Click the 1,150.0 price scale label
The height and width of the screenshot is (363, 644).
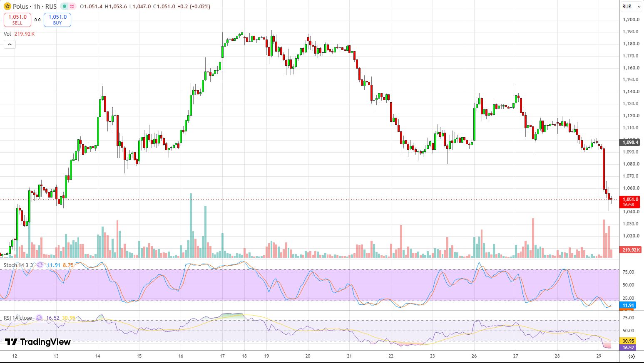click(x=631, y=79)
